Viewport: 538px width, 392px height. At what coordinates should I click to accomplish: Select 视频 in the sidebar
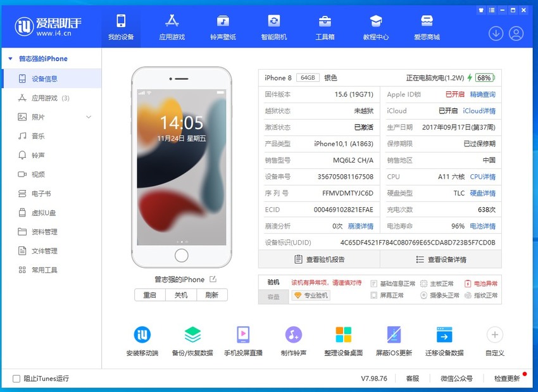52,174
